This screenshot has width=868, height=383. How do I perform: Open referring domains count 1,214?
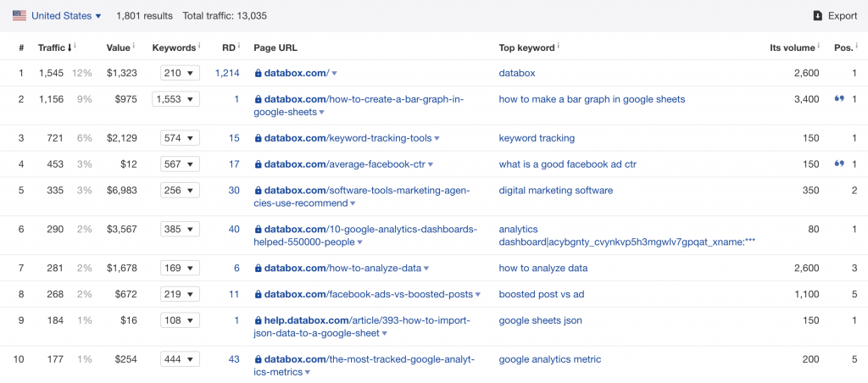227,73
